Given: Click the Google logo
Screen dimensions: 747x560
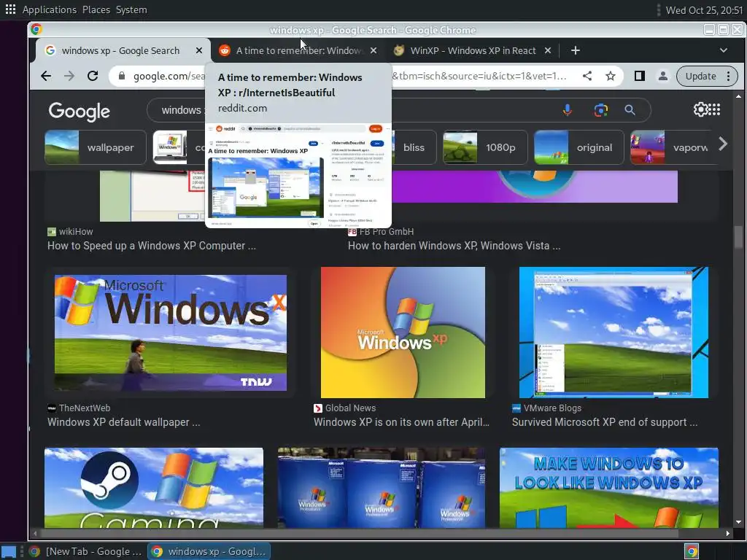Looking at the screenshot, I should [x=79, y=112].
